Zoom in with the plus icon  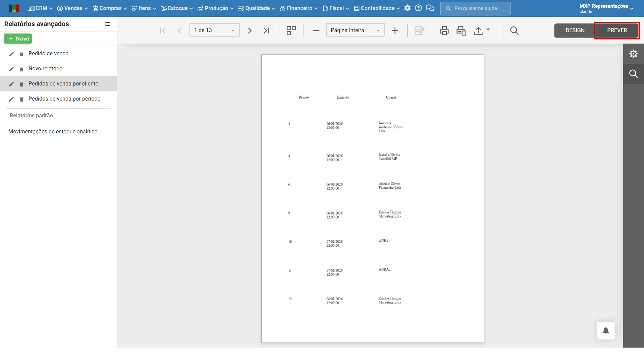395,31
